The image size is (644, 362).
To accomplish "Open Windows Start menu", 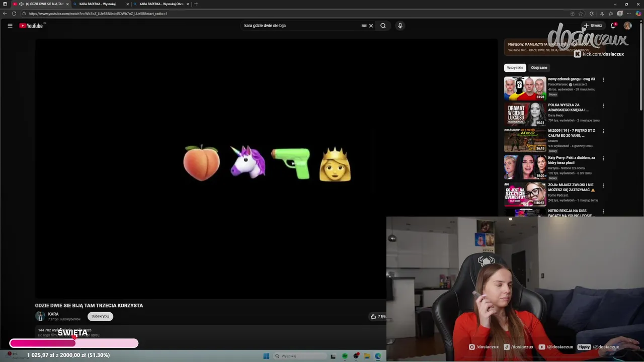I will coord(266,356).
